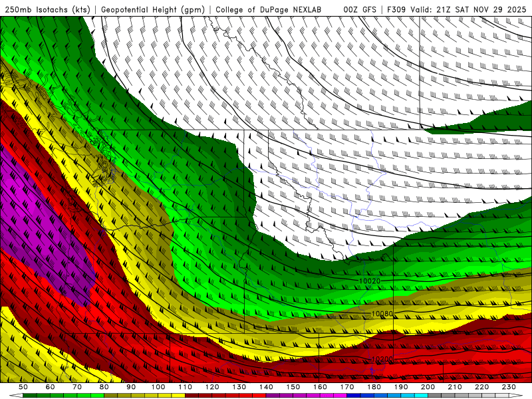This screenshot has width=532, height=399.
Task: Click the 160 value on the legend
Action: click(x=320, y=387)
